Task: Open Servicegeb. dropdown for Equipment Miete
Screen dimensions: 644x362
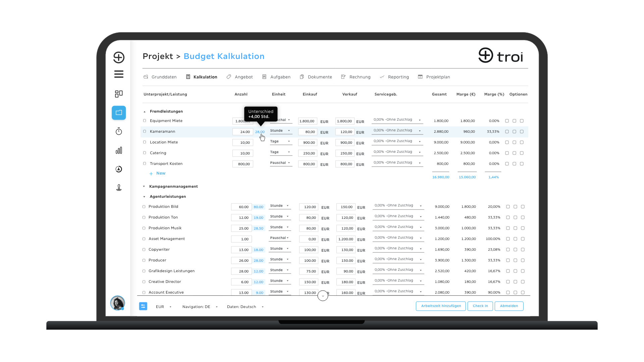Action: 420,120
